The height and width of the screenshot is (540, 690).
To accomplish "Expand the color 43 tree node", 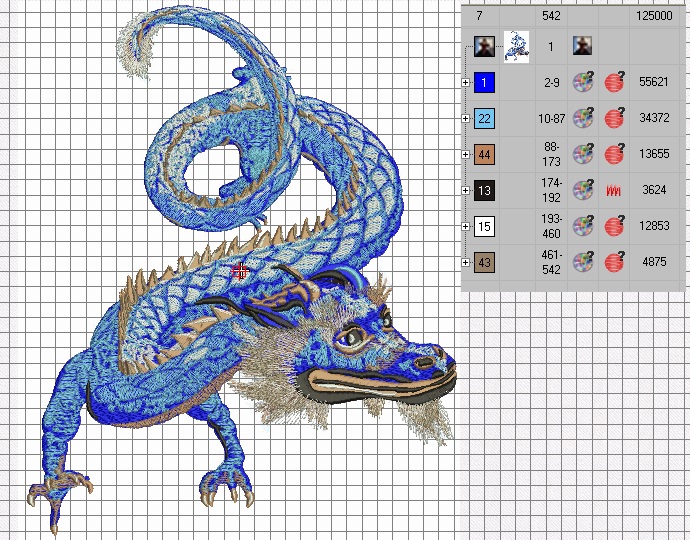I will pos(466,263).
